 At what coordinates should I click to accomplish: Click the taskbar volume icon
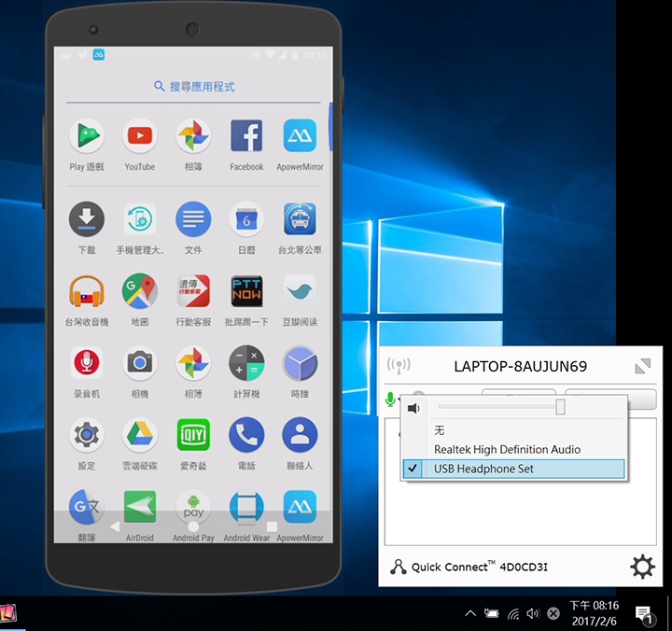(533, 614)
